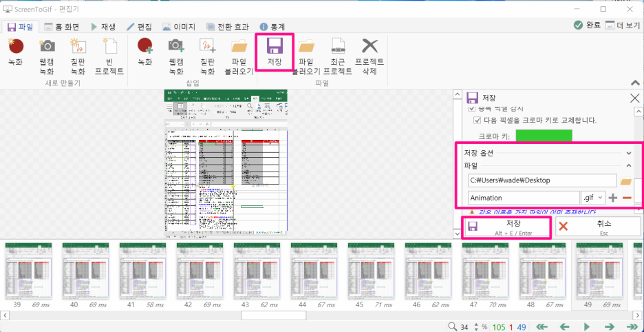The height and width of the screenshot is (332, 644).
Task: Start 칠판 녹화 in 새로 만들기 group
Action: 78,56
